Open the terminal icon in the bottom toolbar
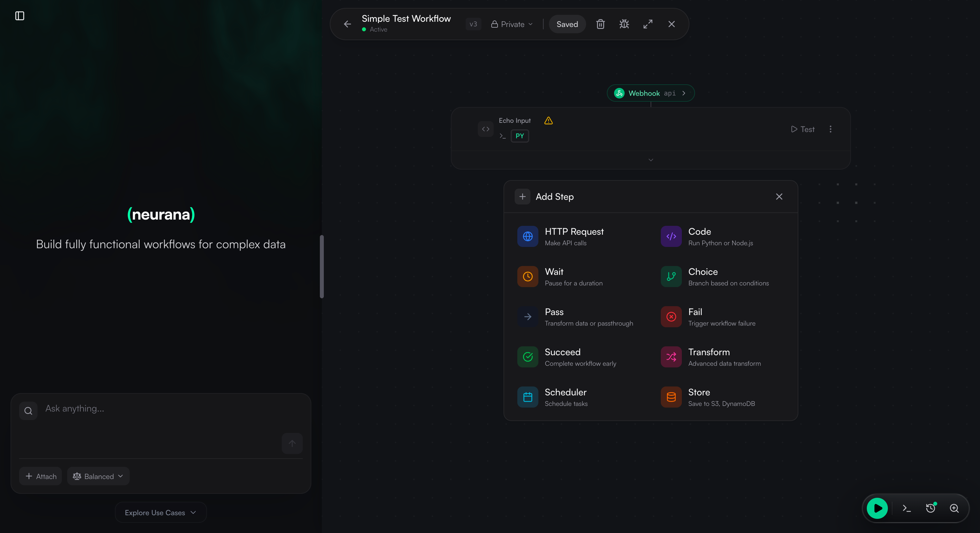This screenshot has width=980, height=533. point(906,508)
